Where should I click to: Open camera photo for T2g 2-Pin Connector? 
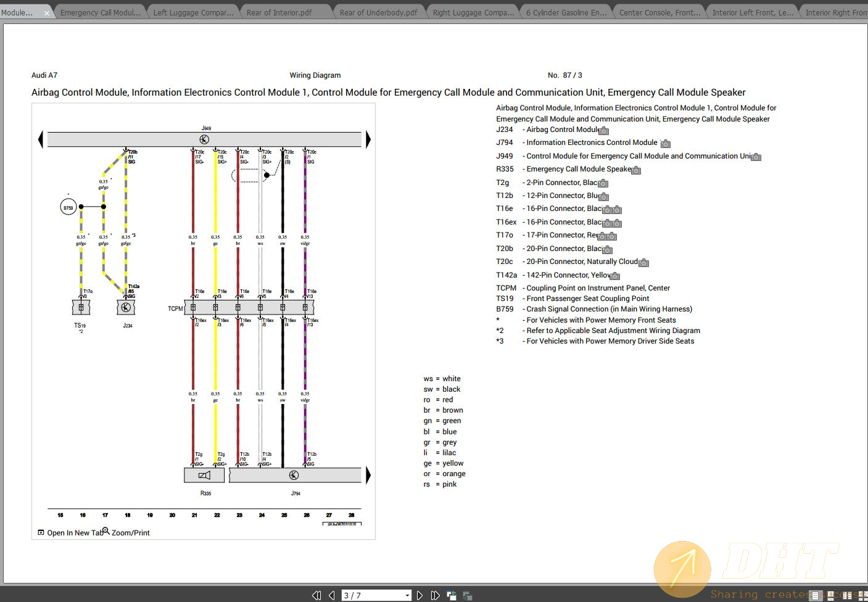coord(603,184)
